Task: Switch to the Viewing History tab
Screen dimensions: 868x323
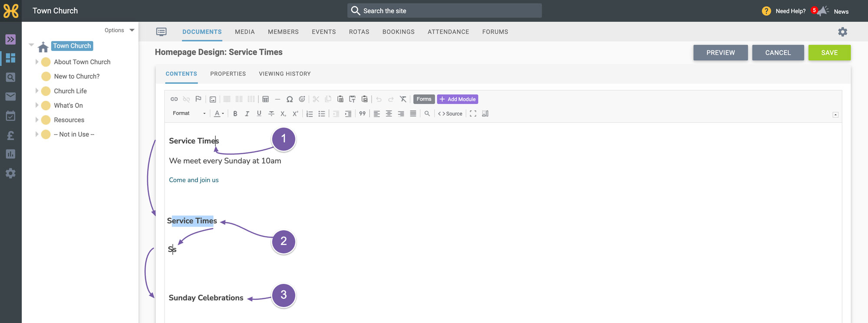Action: tap(285, 74)
